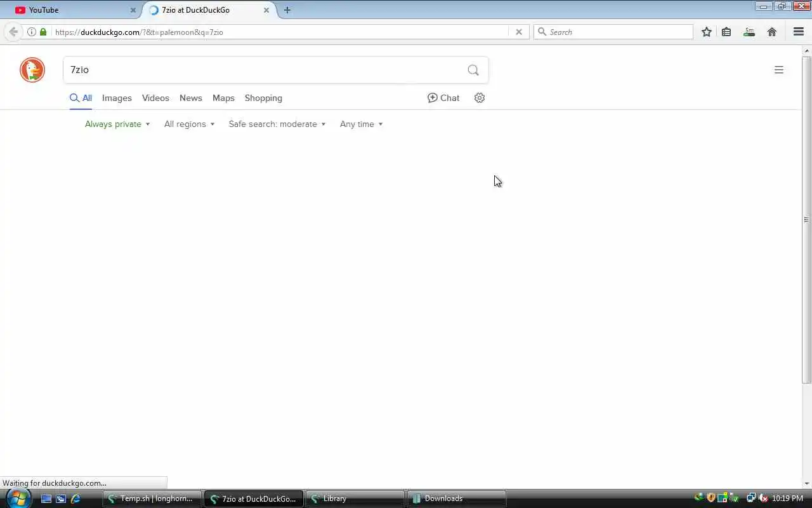Restore down the browser window
The width and height of the screenshot is (812, 508).
tap(782, 6)
